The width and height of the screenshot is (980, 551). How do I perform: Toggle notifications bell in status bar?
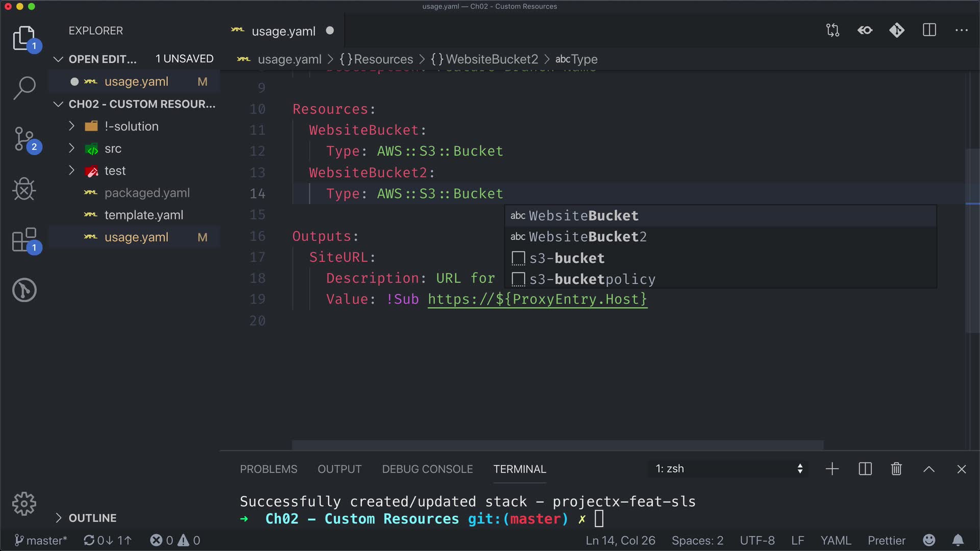[958, 540]
